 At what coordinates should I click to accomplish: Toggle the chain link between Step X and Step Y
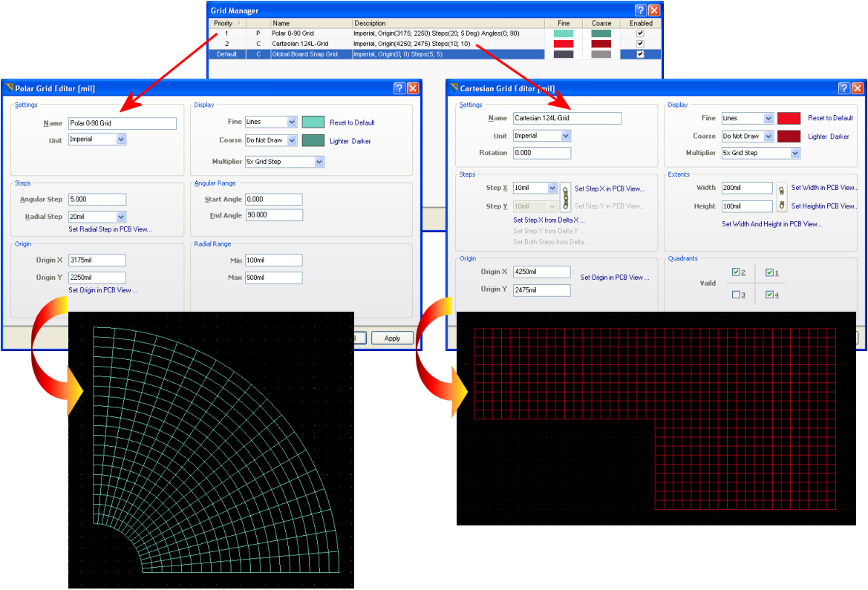tap(564, 197)
